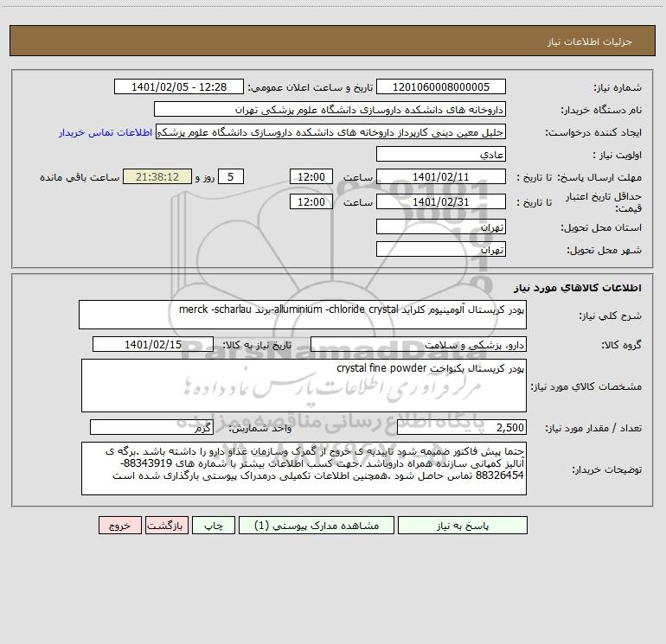Click the واحد شمارش label
Screen dimensions: 666x644
click(x=260, y=428)
